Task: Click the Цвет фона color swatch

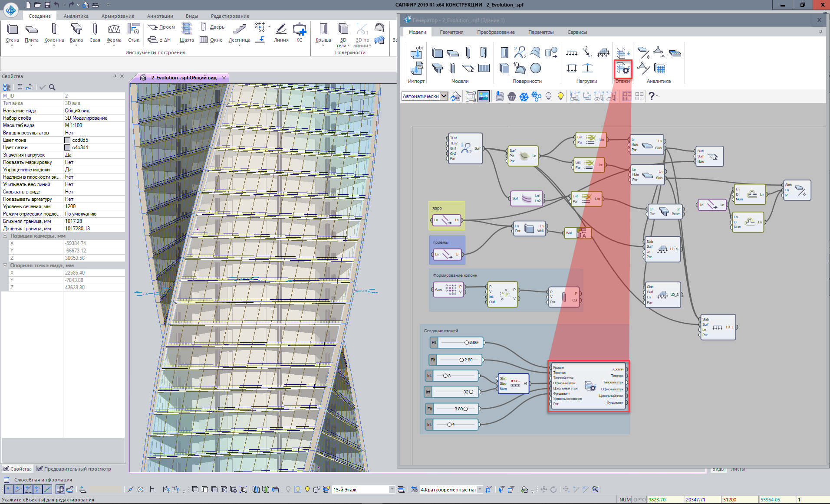Action: point(67,140)
